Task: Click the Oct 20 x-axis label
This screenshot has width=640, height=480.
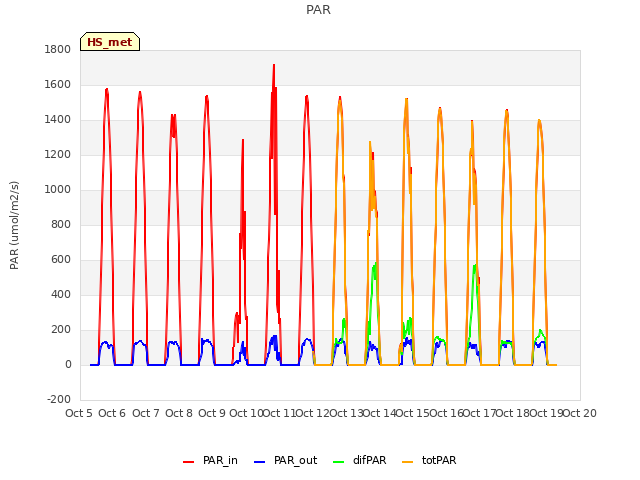Action: pyautogui.click(x=580, y=413)
